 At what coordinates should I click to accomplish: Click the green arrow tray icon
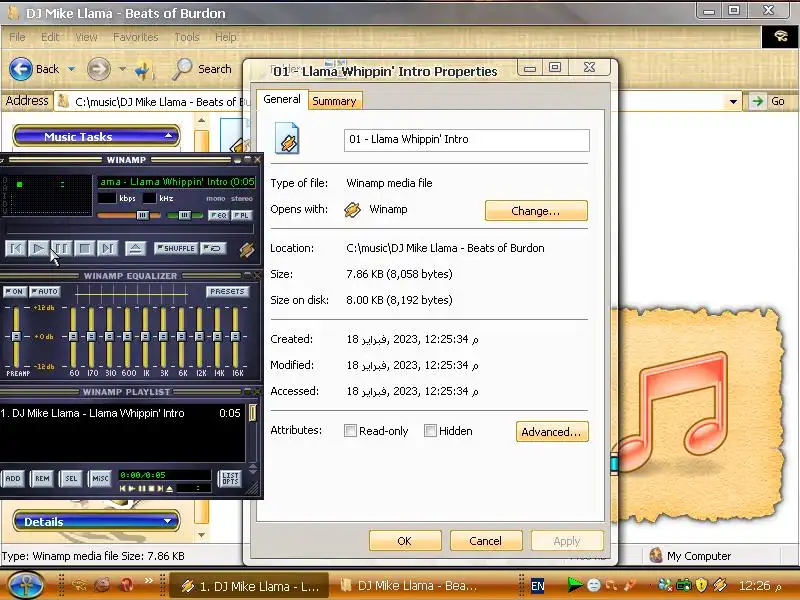[x=575, y=585]
